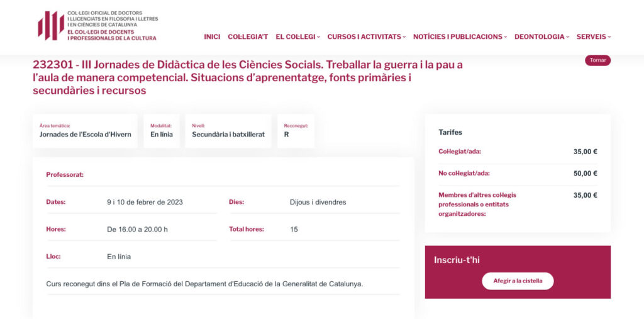Click the 'Inscriu-t'hi' heading
Image resolution: width=644 pixels, height=319 pixels.
pos(457,260)
